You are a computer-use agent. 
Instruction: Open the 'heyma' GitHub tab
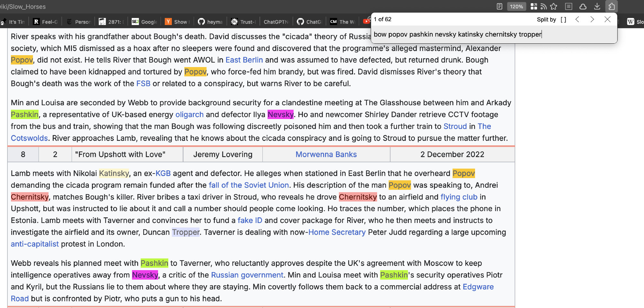point(211,22)
